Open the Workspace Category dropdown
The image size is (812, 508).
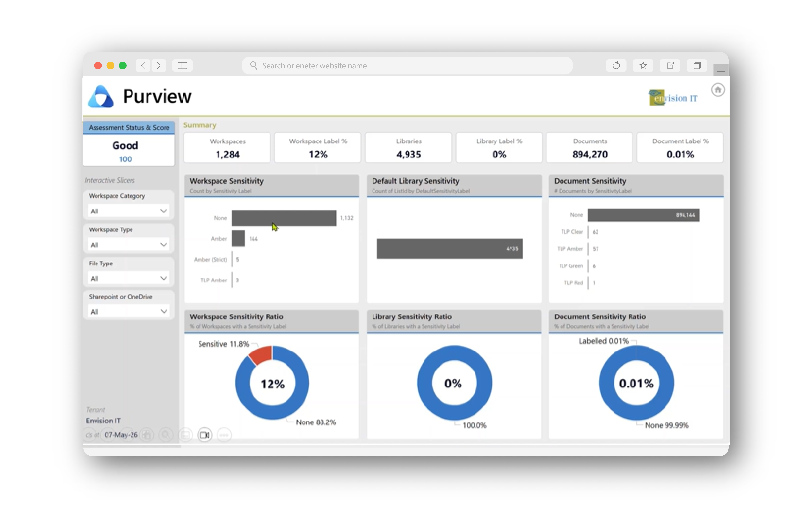(x=129, y=211)
